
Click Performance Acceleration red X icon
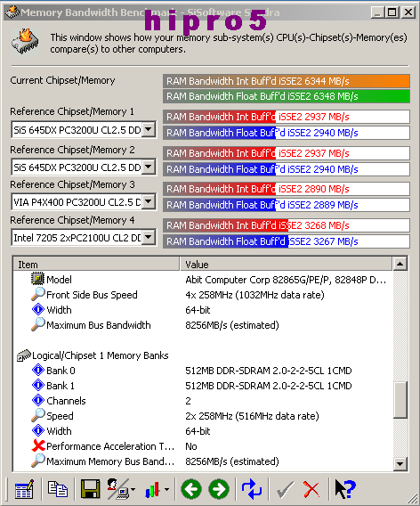(38, 445)
